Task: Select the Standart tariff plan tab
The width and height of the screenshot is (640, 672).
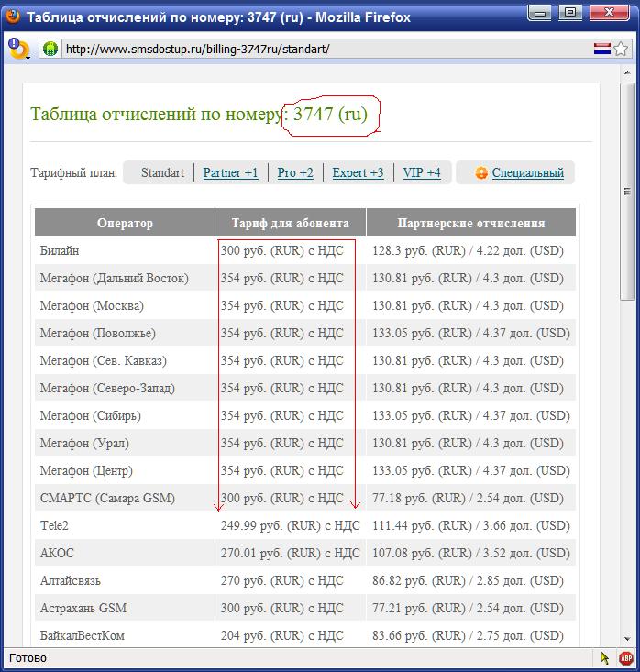Action: pyautogui.click(x=162, y=172)
